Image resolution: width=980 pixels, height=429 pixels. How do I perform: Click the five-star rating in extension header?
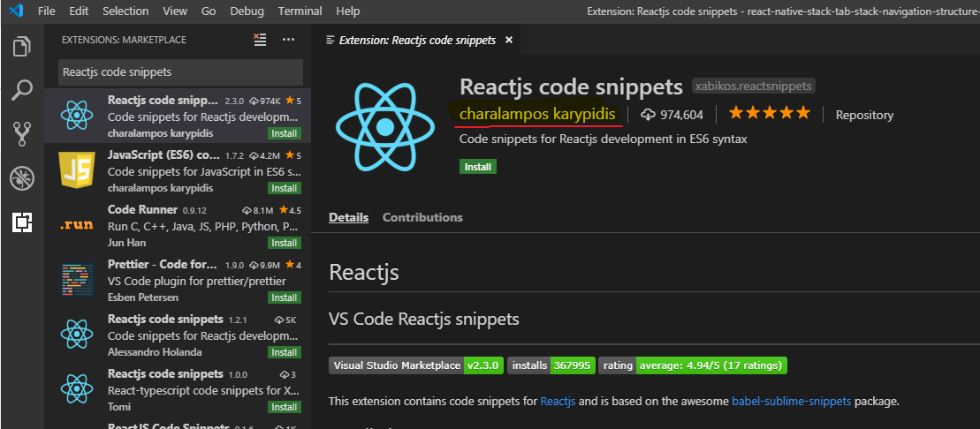click(x=770, y=114)
